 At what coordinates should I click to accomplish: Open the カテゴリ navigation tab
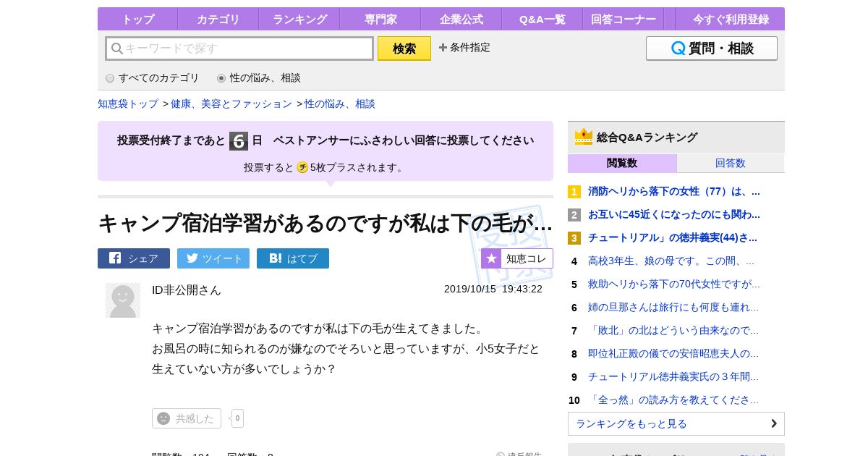click(218, 19)
